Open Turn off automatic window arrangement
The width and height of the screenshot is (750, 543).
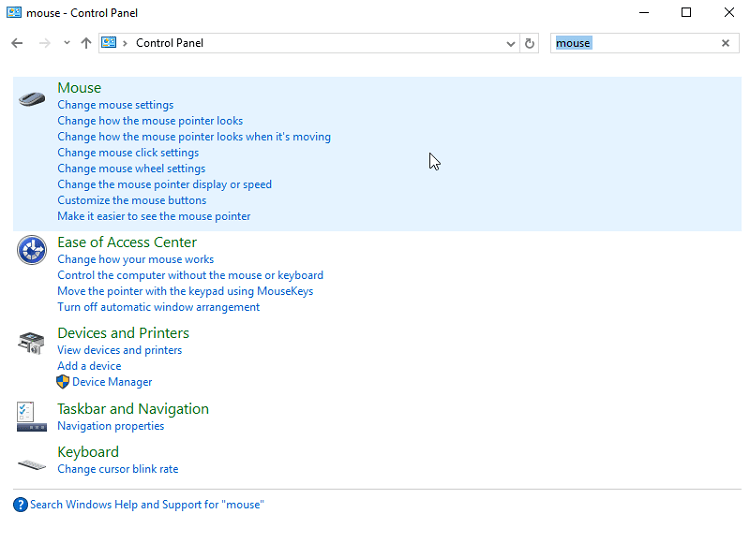pos(158,307)
